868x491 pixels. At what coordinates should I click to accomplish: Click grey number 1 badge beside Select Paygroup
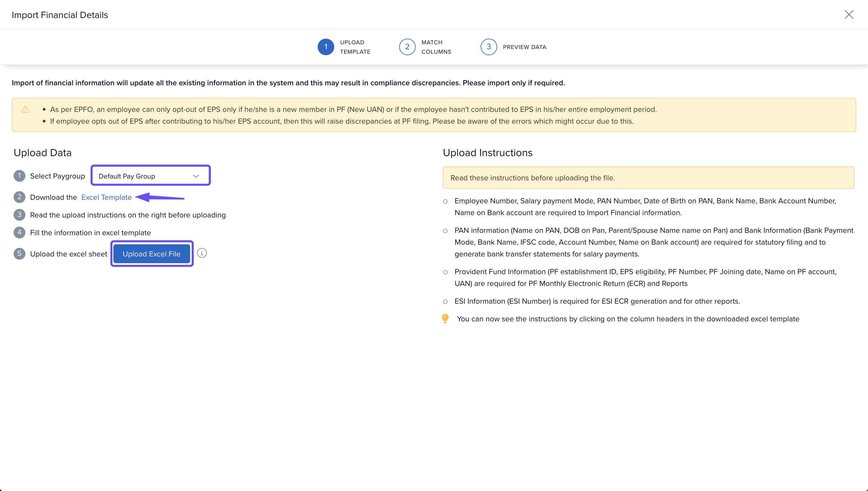click(19, 176)
